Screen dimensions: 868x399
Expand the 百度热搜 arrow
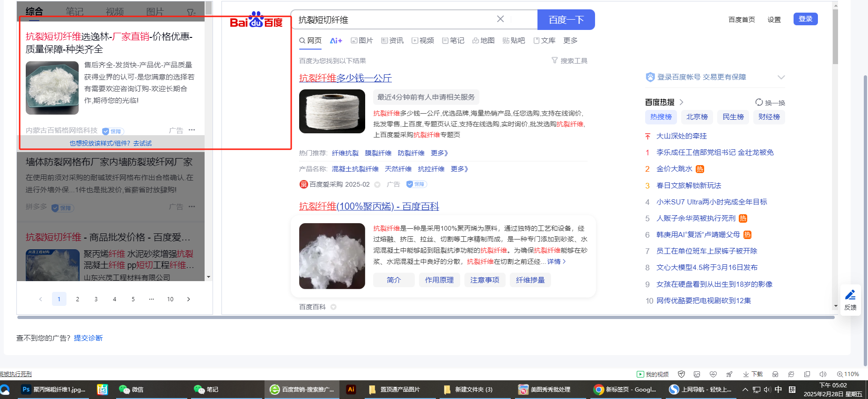(x=682, y=102)
